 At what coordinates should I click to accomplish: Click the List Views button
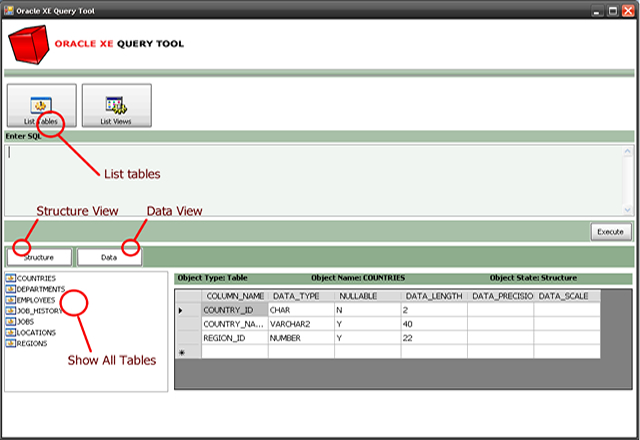point(117,106)
